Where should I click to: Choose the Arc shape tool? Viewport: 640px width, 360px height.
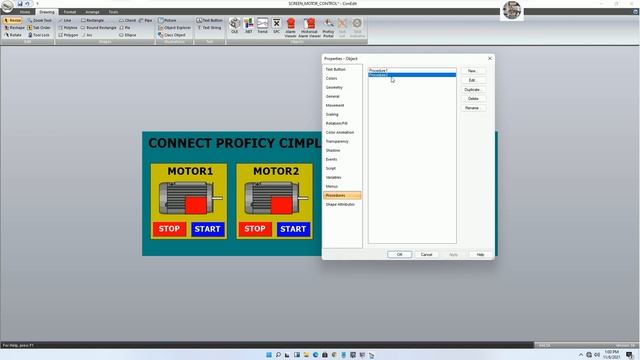pyautogui.click(x=87, y=35)
